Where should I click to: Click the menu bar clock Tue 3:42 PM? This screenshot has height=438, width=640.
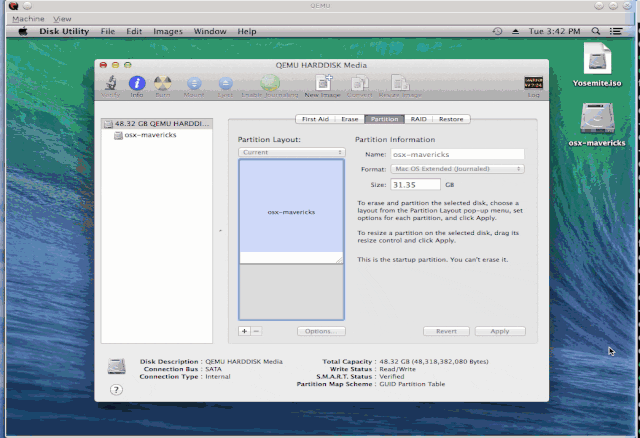pyautogui.click(x=554, y=31)
